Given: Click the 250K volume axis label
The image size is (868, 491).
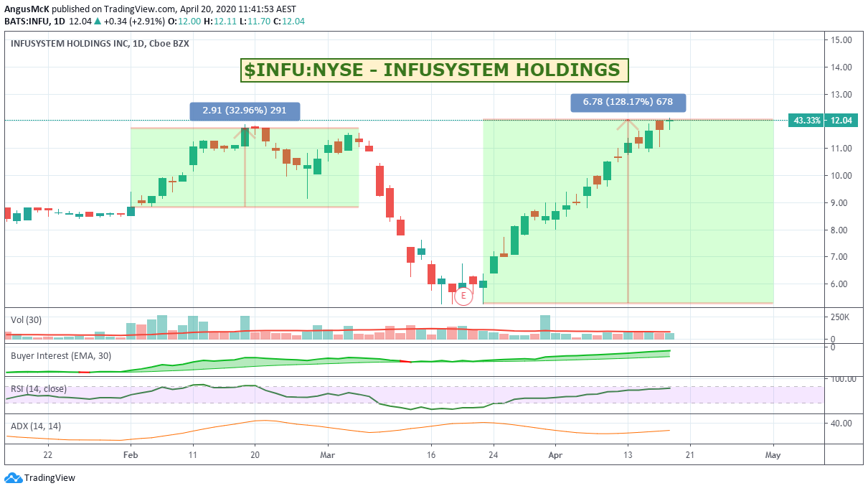Looking at the screenshot, I should pos(840,317).
